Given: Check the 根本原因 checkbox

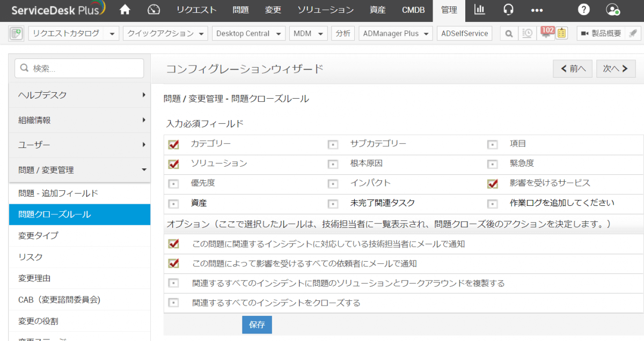Looking at the screenshot, I should [333, 164].
